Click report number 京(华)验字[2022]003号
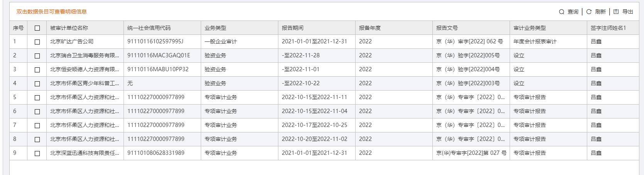This screenshot has width=644, height=175. tap(468, 83)
